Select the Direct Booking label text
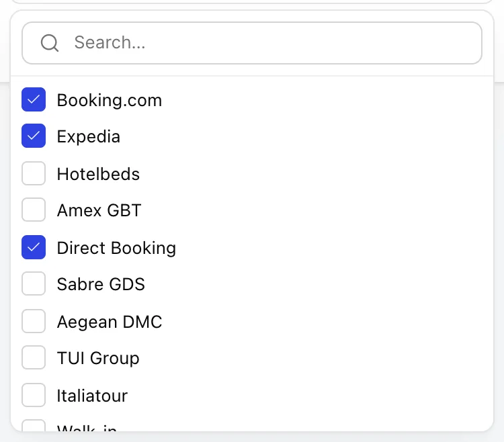Image resolution: width=504 pixels, height=442 pixels. tap(116, 249)
